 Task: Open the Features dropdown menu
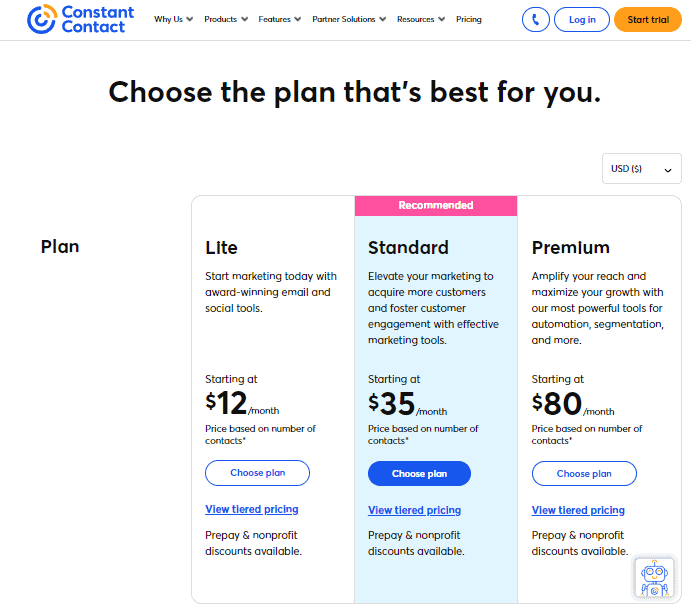point(279,19)
